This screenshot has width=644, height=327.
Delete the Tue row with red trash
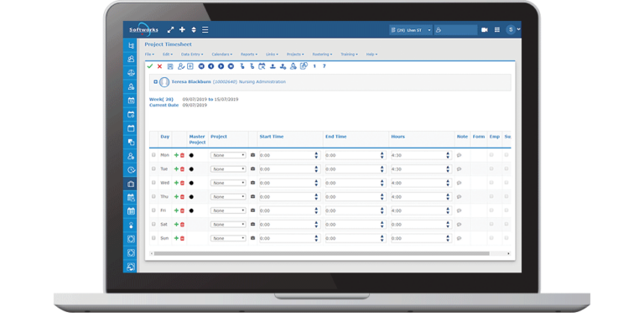point(182,169)
